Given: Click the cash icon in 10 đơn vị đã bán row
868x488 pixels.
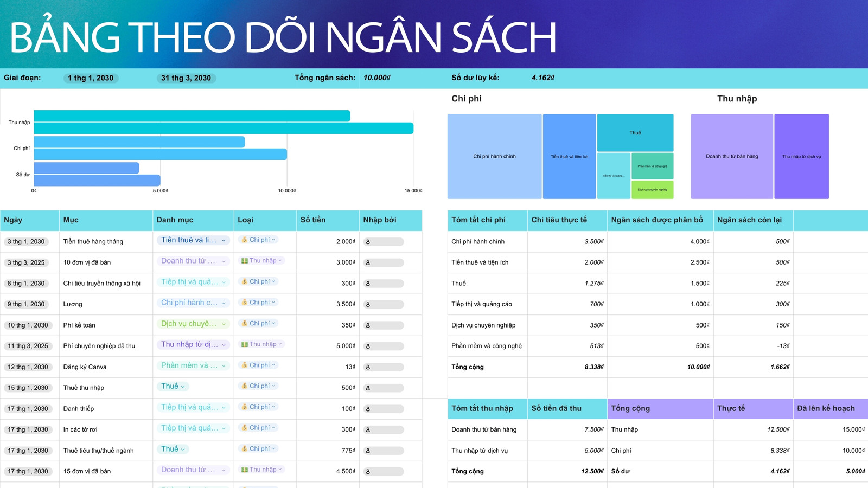Looking at the screenshot, I should click(245, 261).
